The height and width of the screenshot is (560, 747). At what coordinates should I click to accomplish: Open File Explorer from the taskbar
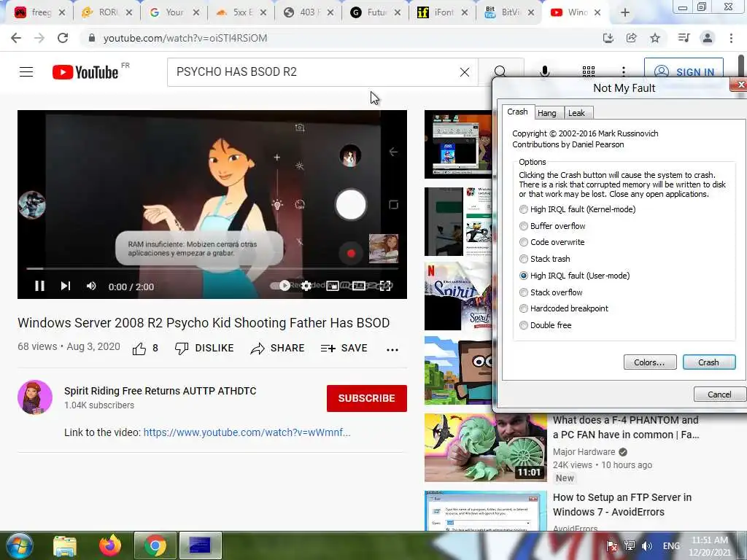[x=65, y=546]
